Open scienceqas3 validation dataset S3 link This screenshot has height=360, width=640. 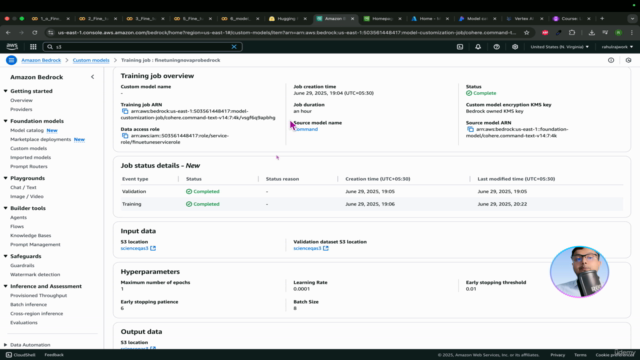[x=307, y=248]
